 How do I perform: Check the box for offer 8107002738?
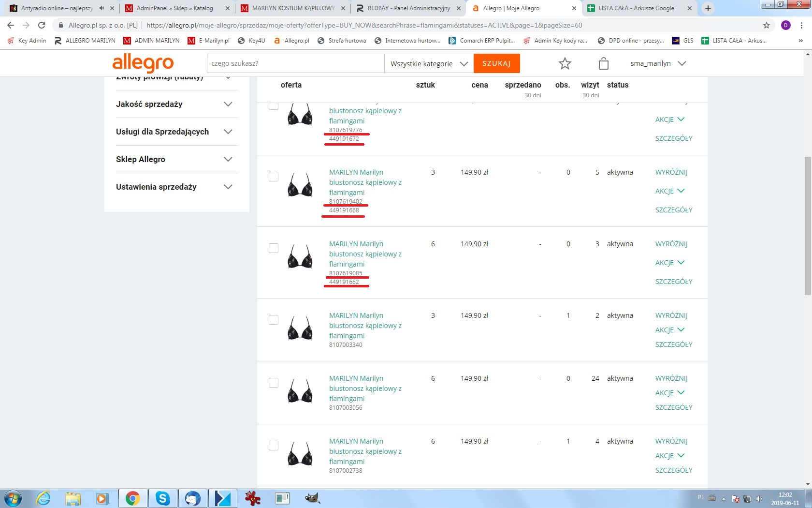[x=274, y=446]
